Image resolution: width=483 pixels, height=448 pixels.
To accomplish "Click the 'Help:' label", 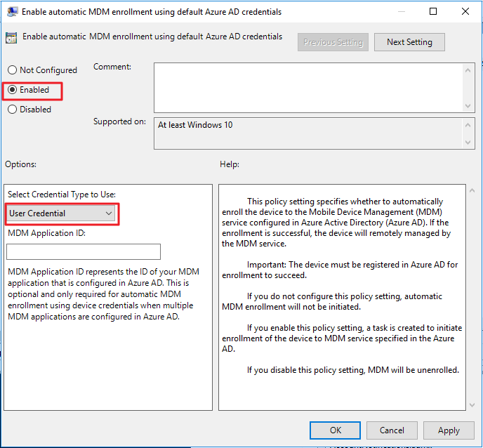I will (x=230, y=164).
